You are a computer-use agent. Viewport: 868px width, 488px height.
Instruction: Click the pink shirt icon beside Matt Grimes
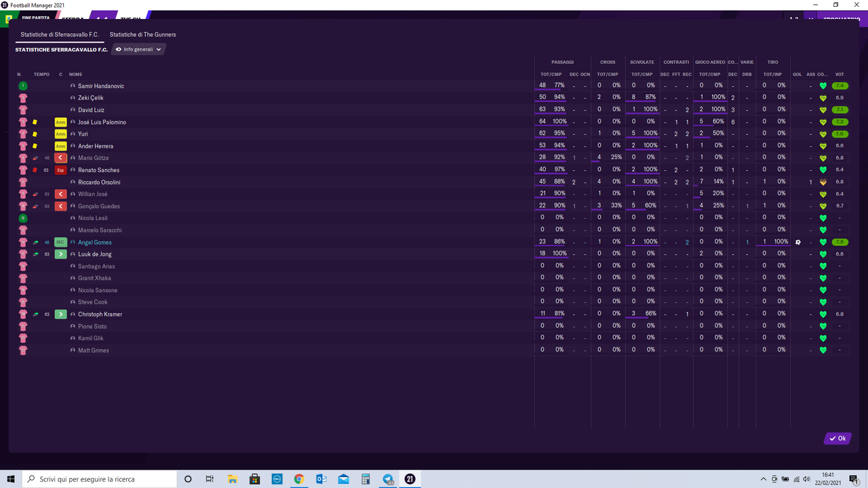(23, 350)
